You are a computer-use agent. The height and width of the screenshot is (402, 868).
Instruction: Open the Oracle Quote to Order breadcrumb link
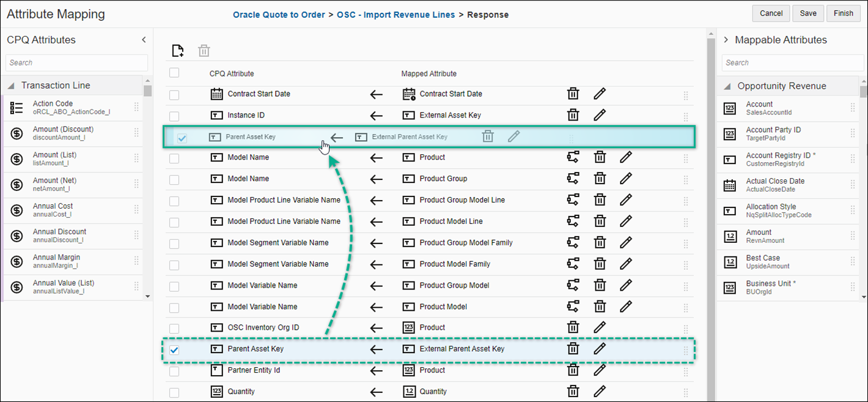click(x=279, y=15)
